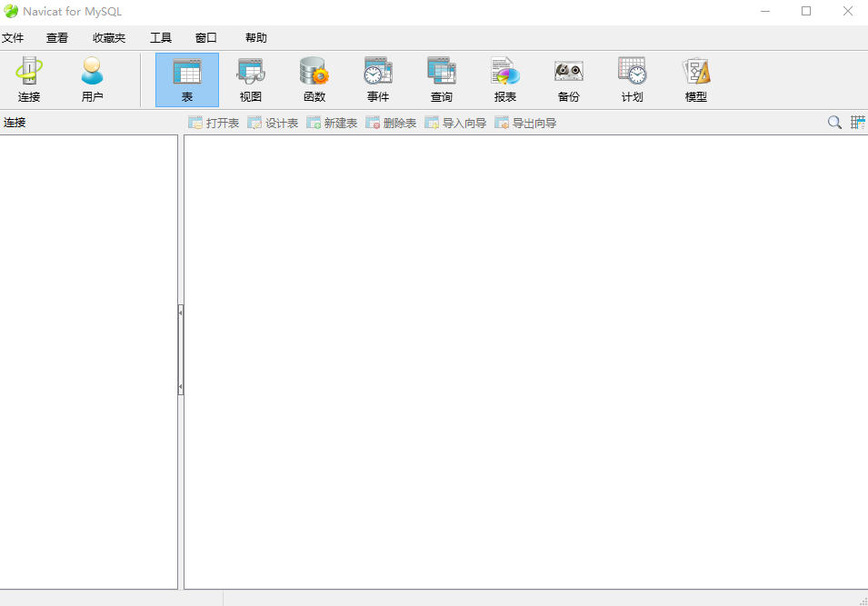The width and height of the screenshot is (868, 606).
Task: Switch to 函数 (Function) objects
Action: pos(314,80)
